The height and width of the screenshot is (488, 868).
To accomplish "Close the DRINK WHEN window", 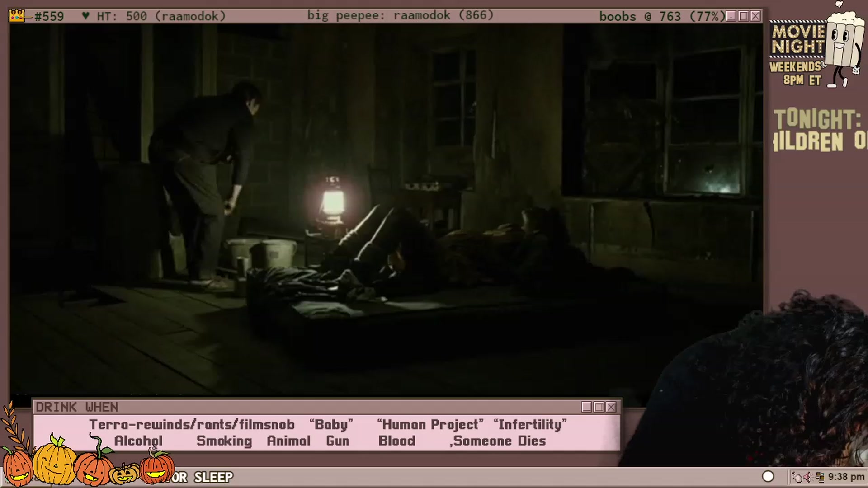I will 611,407.
